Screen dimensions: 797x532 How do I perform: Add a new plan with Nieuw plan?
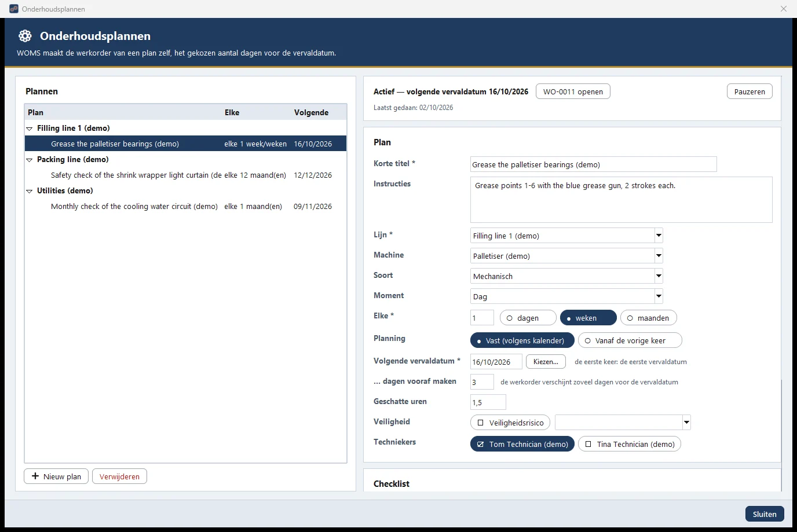tap(56, 476)
